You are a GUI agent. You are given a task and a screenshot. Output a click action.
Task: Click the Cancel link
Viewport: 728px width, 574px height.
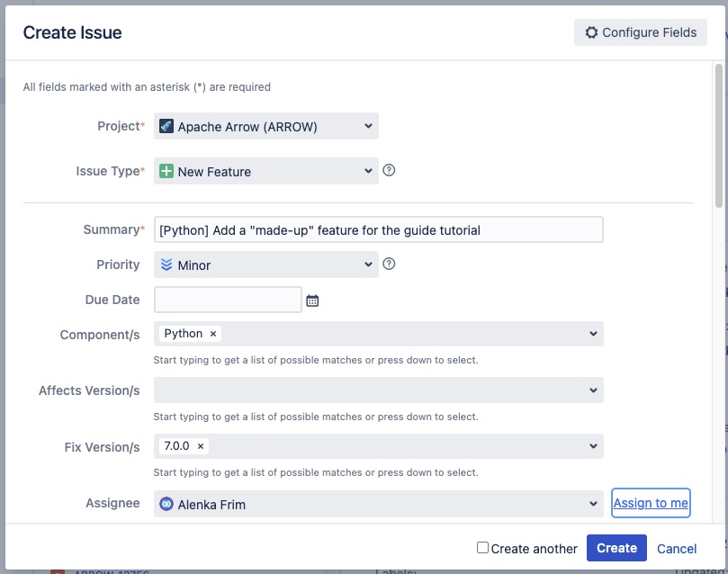coord(677,549)
